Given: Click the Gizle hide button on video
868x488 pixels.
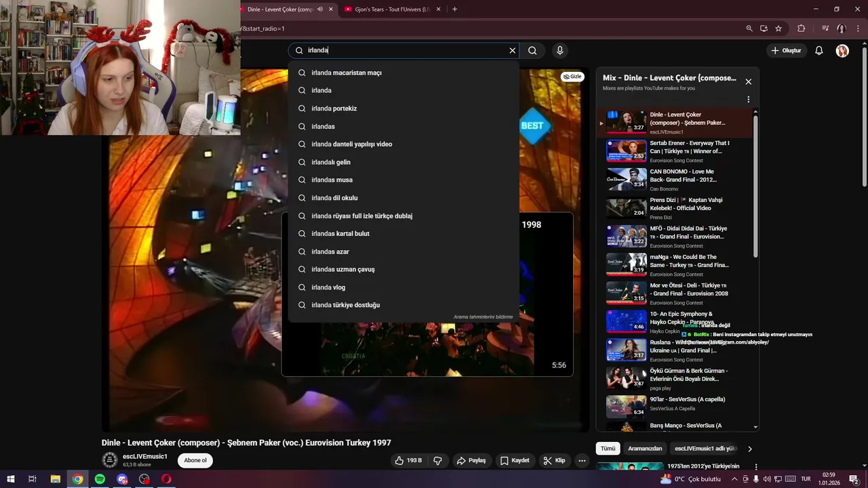Looking at the screenshot, I should [x=573, y=77].
